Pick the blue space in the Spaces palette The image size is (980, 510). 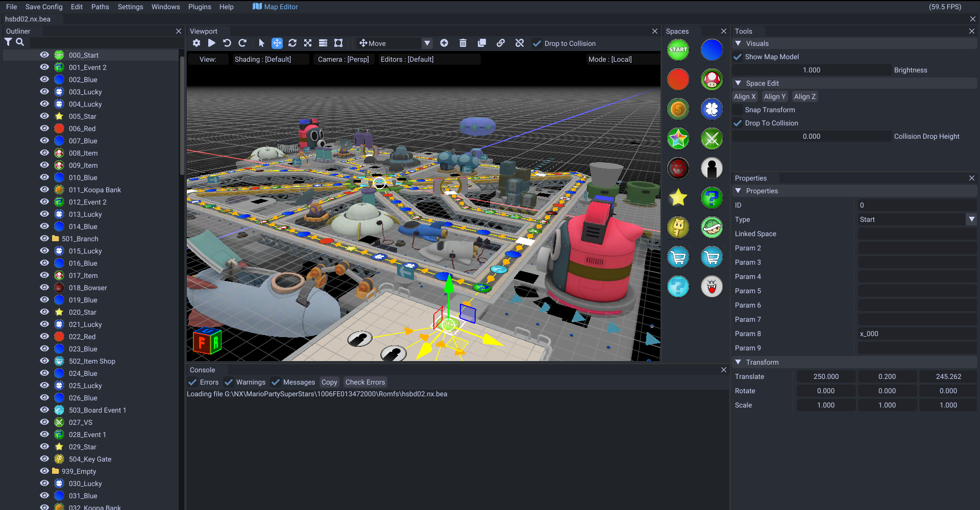(712, 50)
